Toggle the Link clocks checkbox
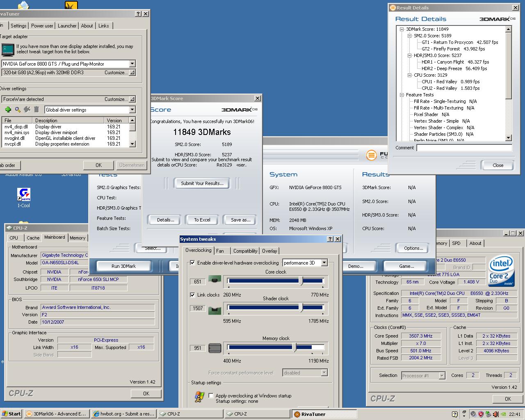Image resolution: width=525 pixels, height=420 pixels. click(x=192, y=295)
